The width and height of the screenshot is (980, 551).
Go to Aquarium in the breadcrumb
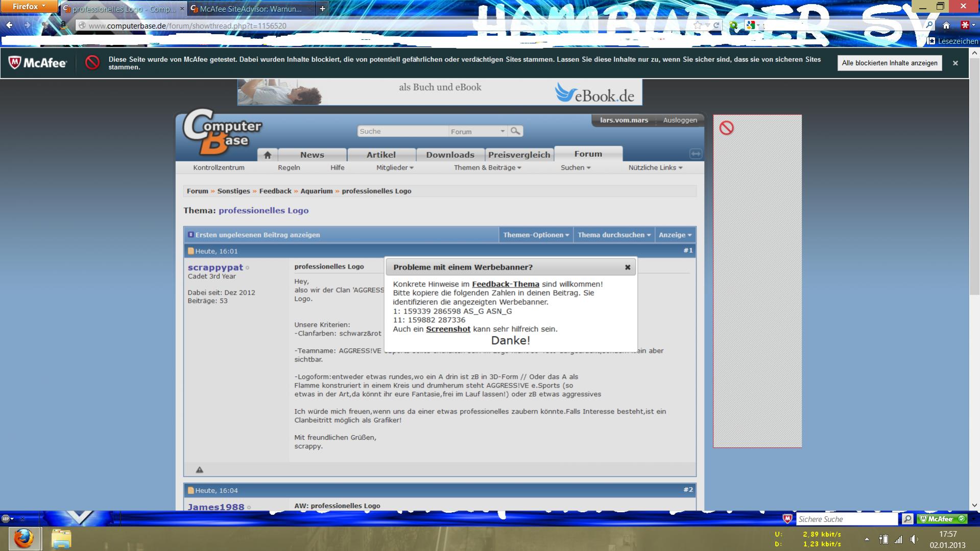[x=316, y=191]
